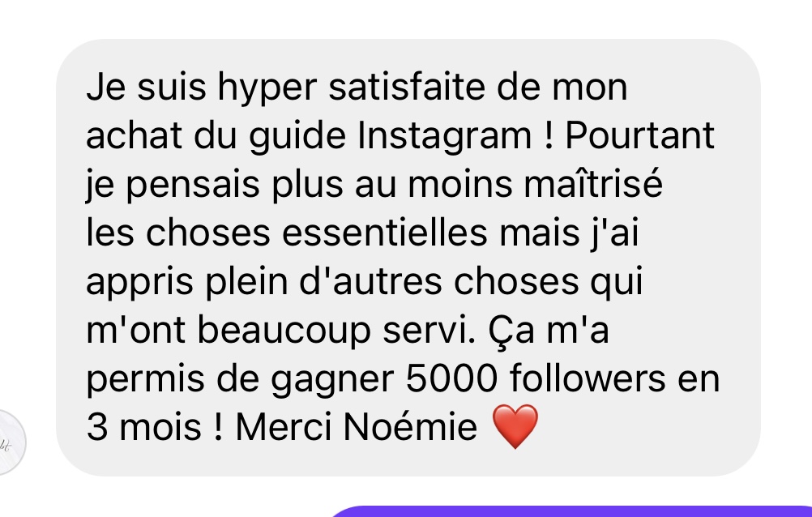Select the grey received message bubble

coord(408,258)
